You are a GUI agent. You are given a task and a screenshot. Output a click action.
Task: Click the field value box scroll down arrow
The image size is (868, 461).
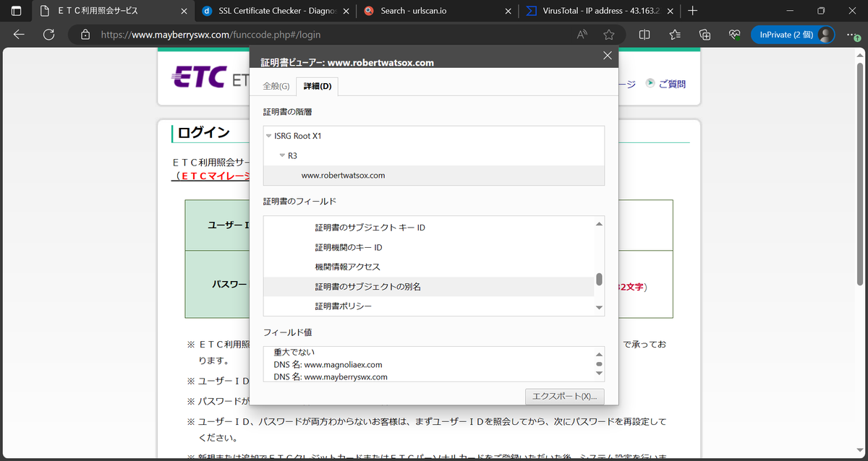(x=599, y=374)
